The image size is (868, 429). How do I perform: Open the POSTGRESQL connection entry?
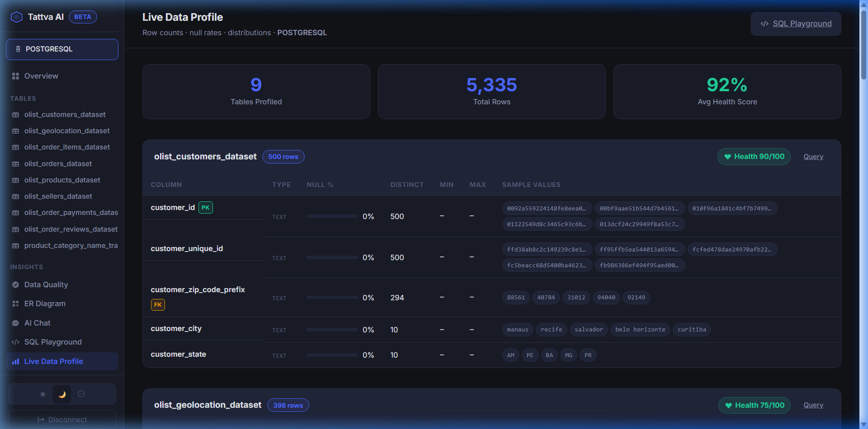coord(62,49)
